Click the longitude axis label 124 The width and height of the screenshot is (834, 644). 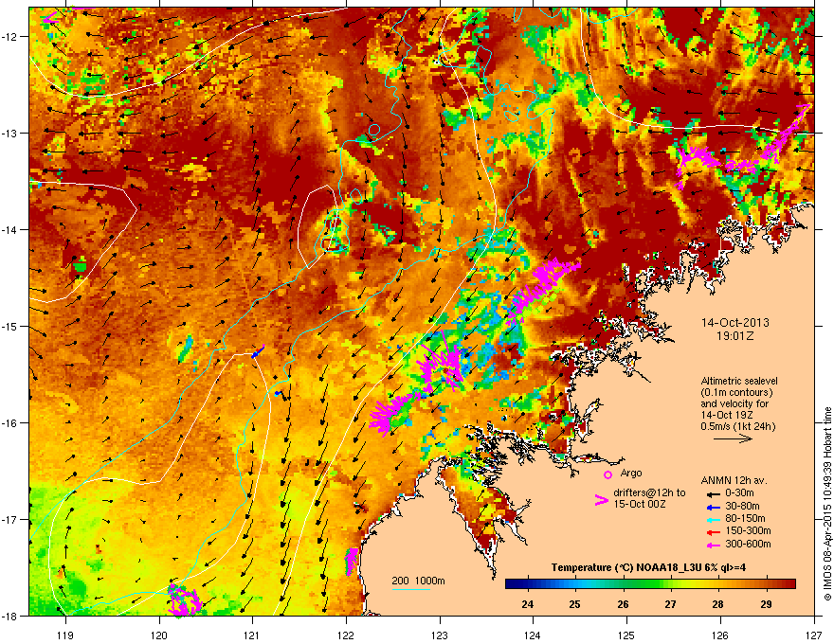[x=533, y=635]
